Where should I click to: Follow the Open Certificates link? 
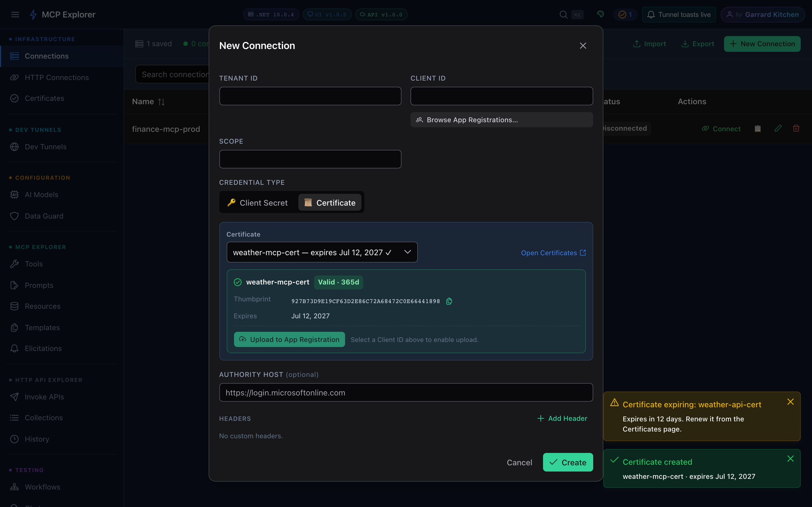pyautogui.click(x=553, y=253)
